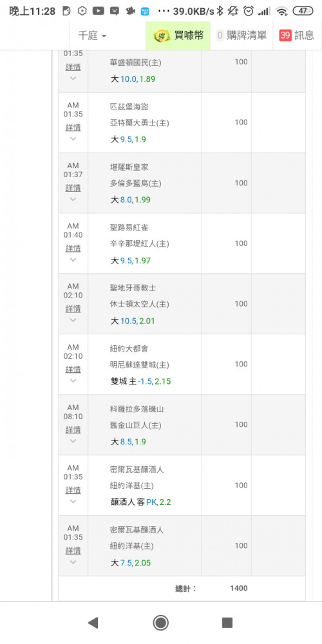Screen dimensions: 322x644
Task: Expand chevron under 科羅拉多落磯山 game details
Action: [73, 440]
